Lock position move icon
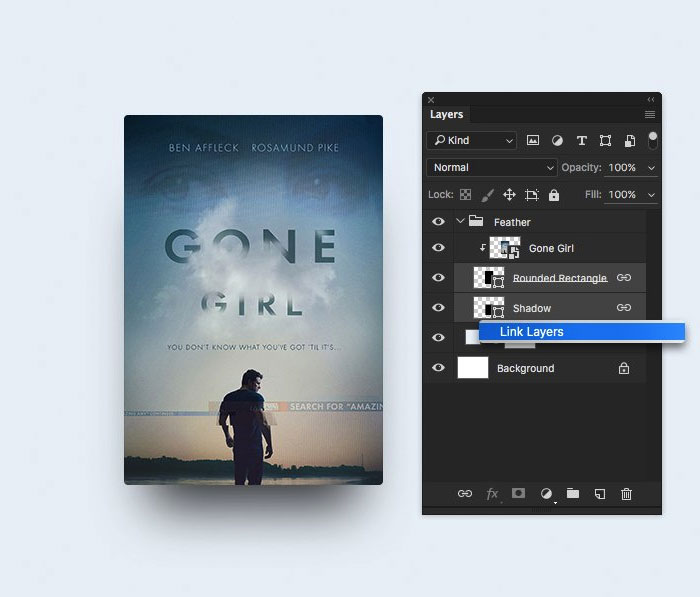The width and height of the screenshot is (700, 597). click(509, 195)
